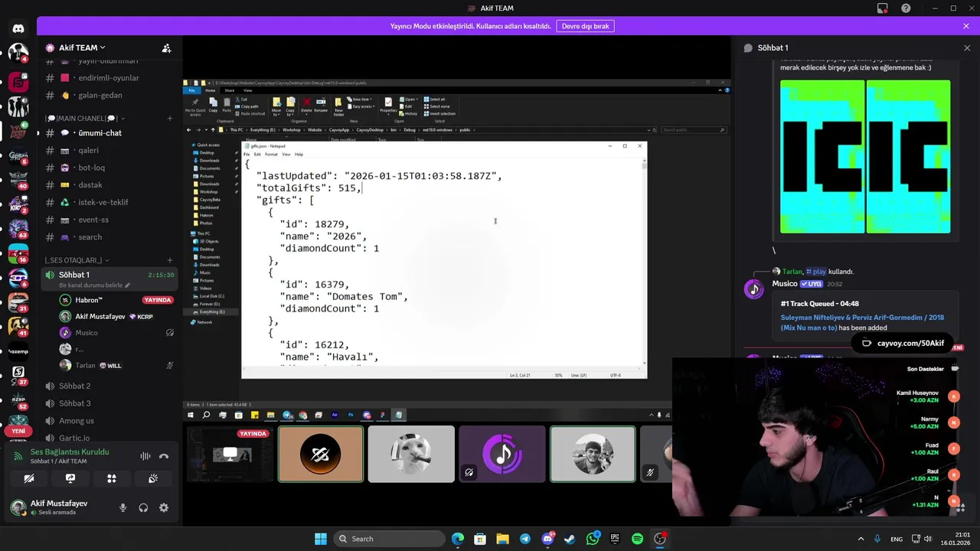Open the queued track link Suleyman Nifteliyev
The image size is (980, 551).
coord(862,322)
